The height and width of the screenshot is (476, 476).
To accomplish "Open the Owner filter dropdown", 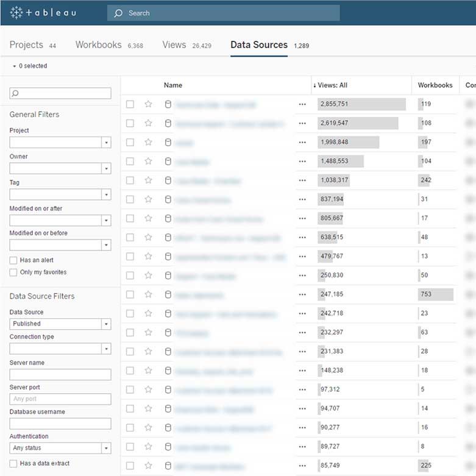I will pos(106,168).
